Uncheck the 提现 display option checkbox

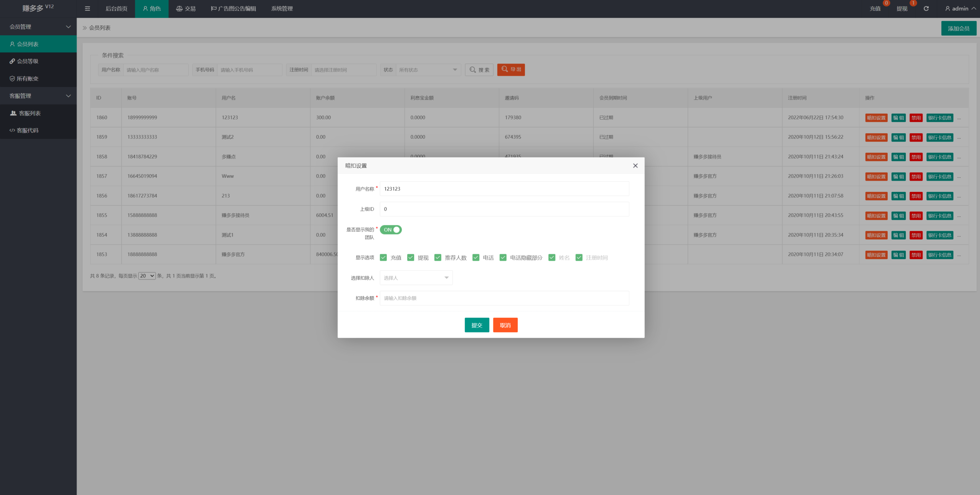point(411,258)
